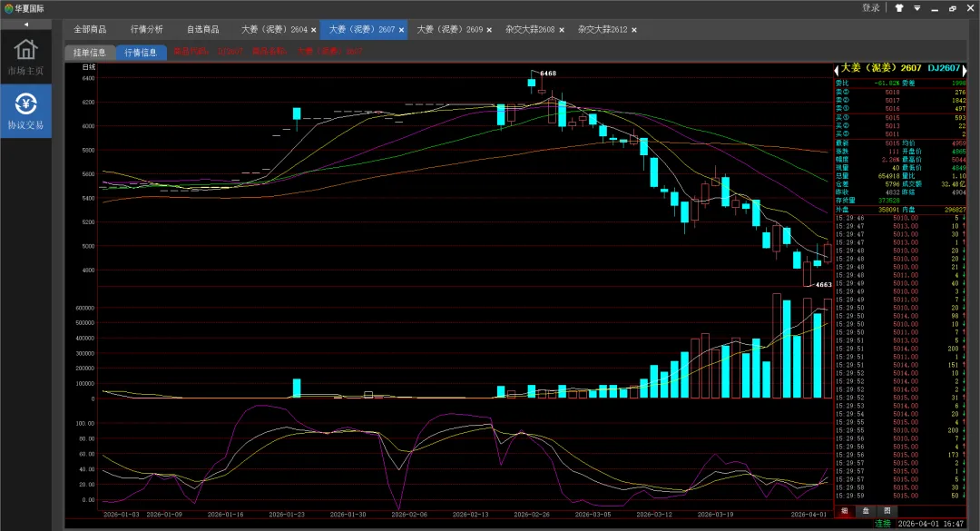Select the 大姜（泥姜）2607 tab
The height and width of the screenshot is (531, 980).
362,29
